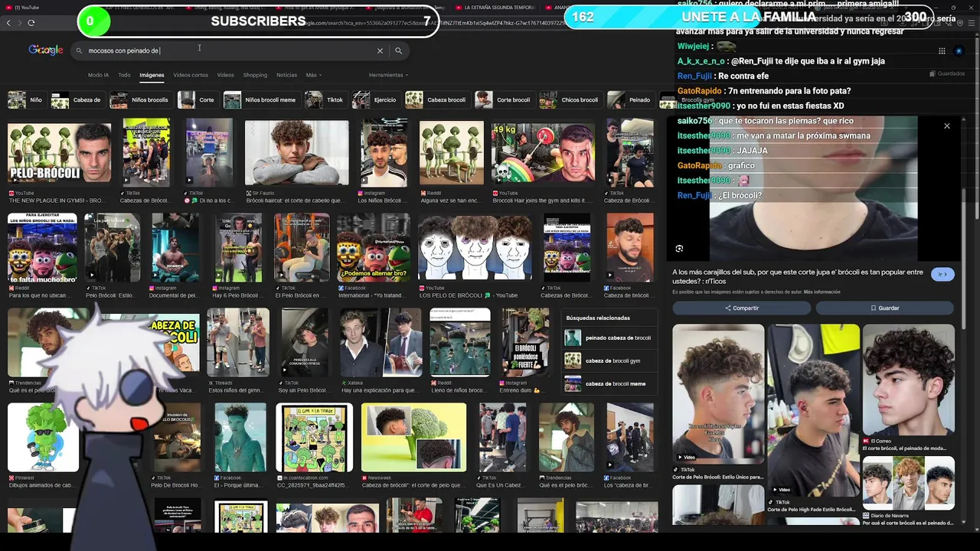This screenshot has height=551, width=980.
Task: Reload the page with the refresh icon
Action: coord(31,23)
